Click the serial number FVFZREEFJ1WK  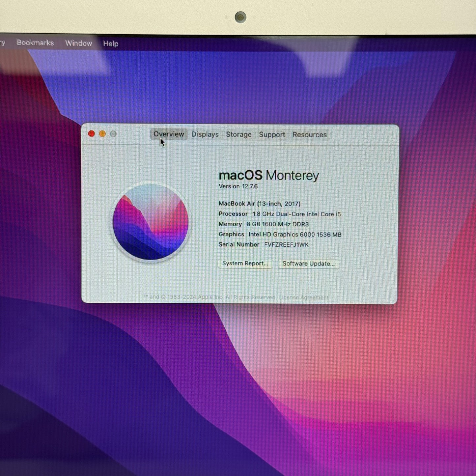pos(286,245)
